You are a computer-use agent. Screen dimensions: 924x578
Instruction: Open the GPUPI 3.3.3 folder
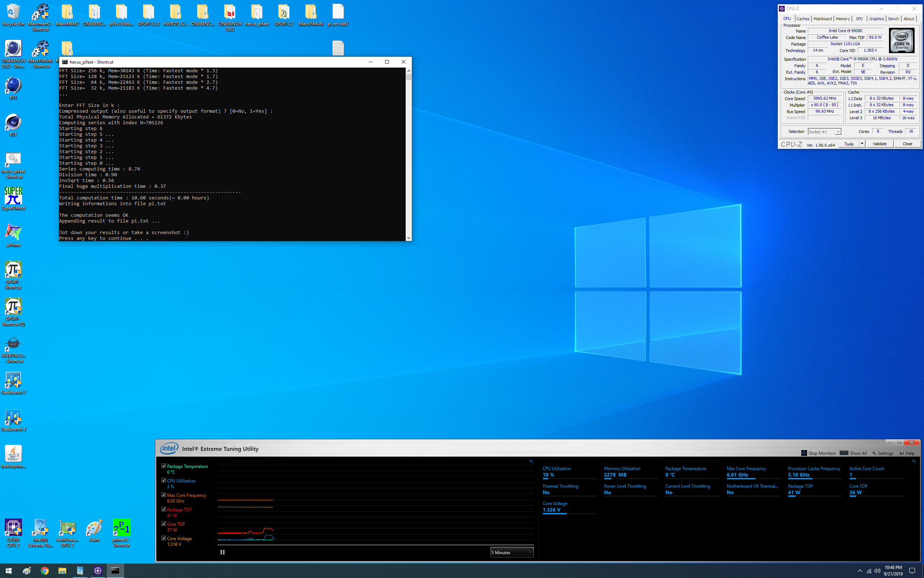click(149, 15)
